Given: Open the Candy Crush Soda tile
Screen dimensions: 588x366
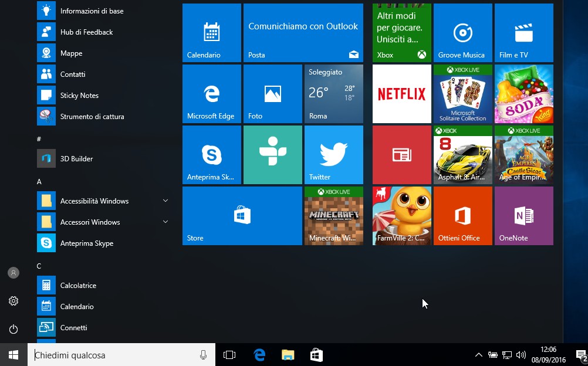Looking at the screenshot, I should coord(524,94).
